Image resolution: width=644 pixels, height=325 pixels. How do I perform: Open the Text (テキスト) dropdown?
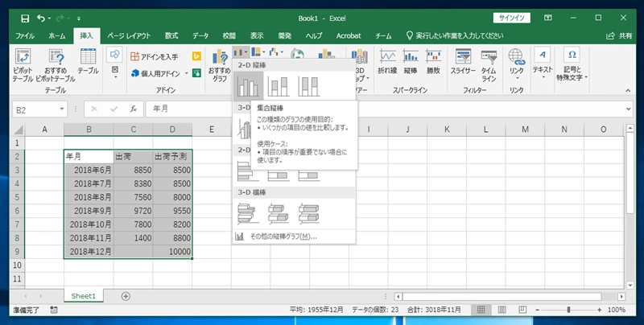tap(543, 64)
